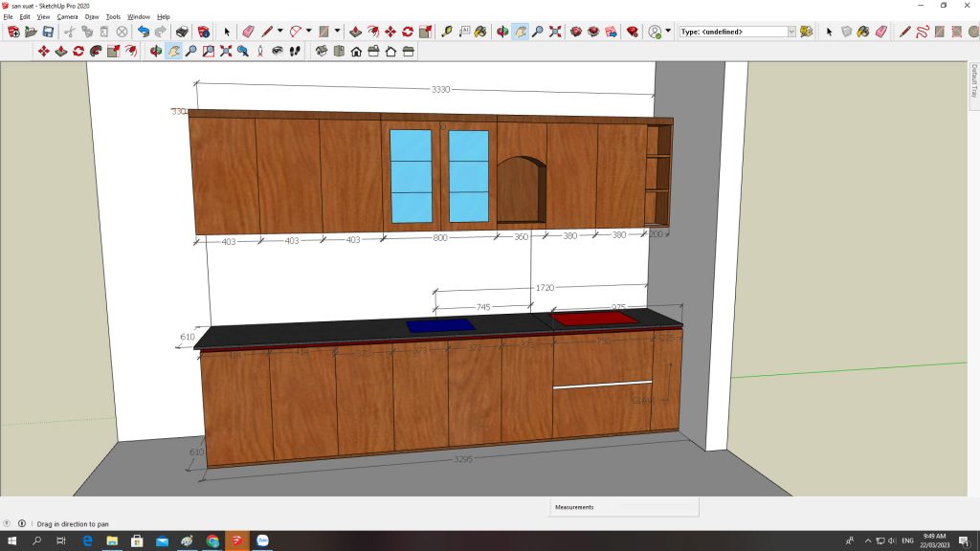Open the View menu

point(43,17)
